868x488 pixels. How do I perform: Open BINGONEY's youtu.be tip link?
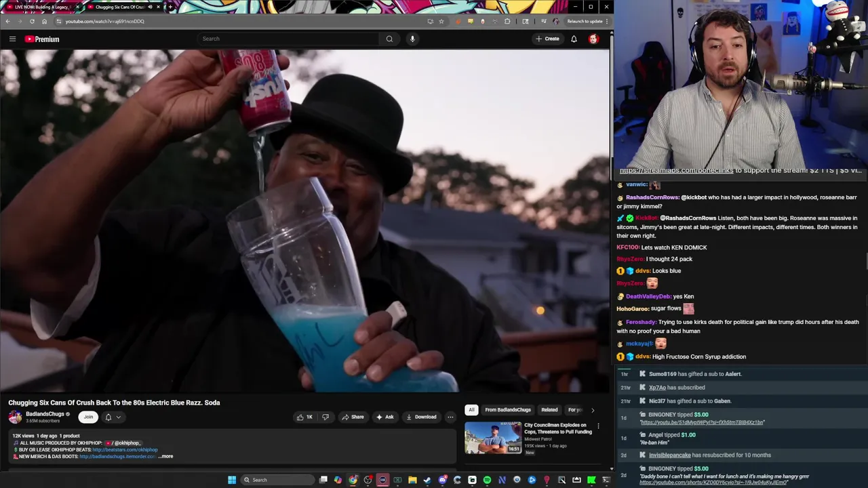point(702,422)
